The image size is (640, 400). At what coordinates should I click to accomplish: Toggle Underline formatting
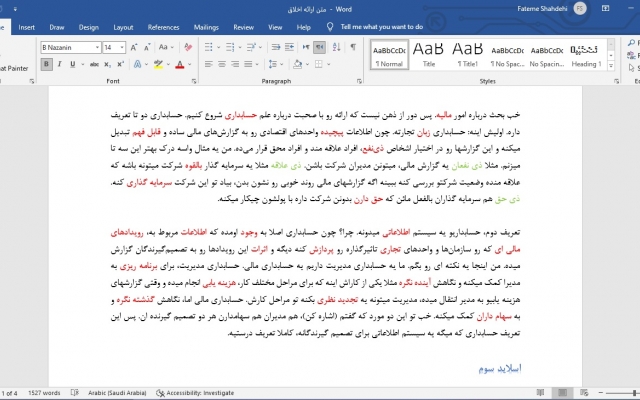tap(73, 64)
